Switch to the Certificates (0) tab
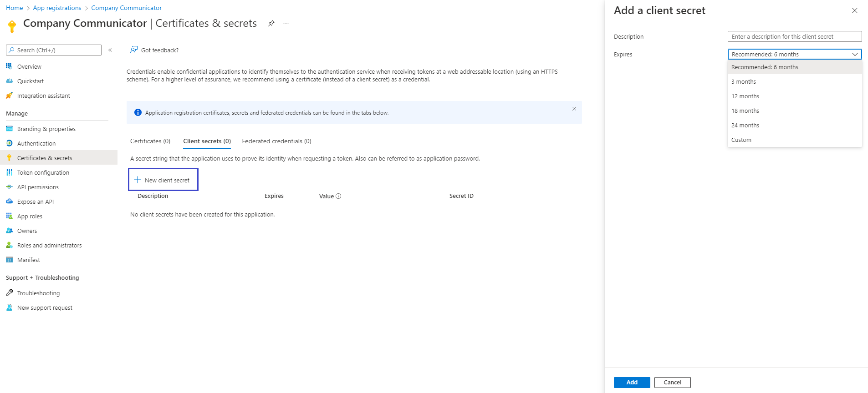This screenshot has height=393, width=868. tap(150, 141)
